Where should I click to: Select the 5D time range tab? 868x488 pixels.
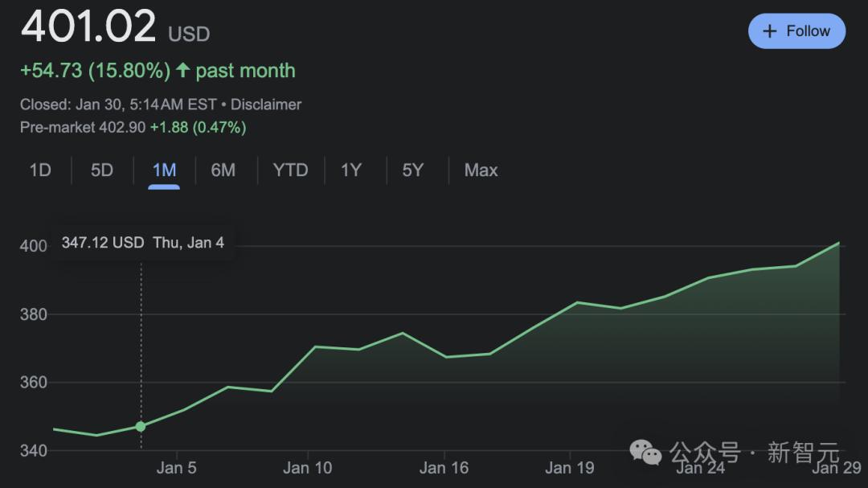[x=102, y=170]
